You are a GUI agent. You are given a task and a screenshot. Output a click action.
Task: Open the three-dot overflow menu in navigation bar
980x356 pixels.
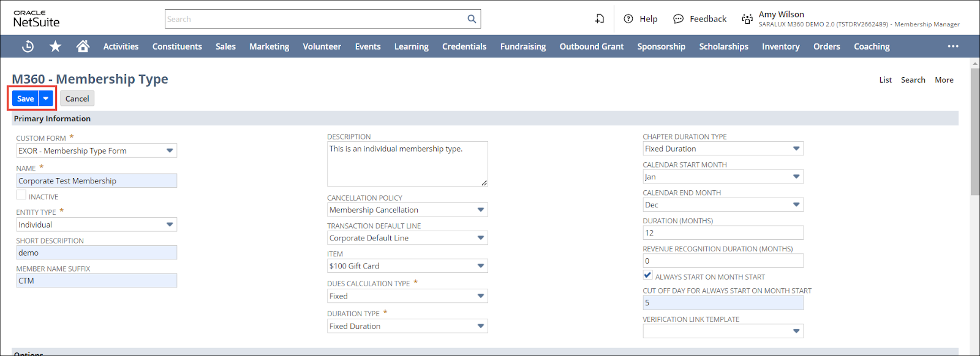953,46
